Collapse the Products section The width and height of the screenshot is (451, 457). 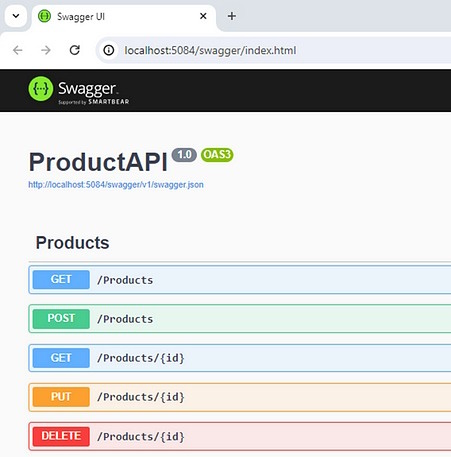click(72, 243)
